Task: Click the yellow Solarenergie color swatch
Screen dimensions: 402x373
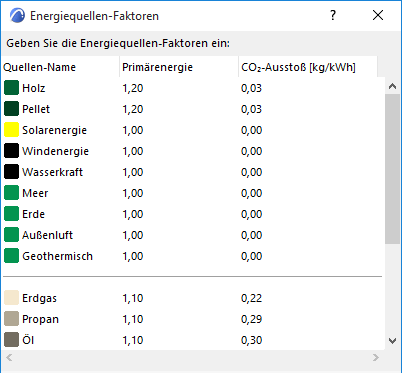Action: click(11, 130)
